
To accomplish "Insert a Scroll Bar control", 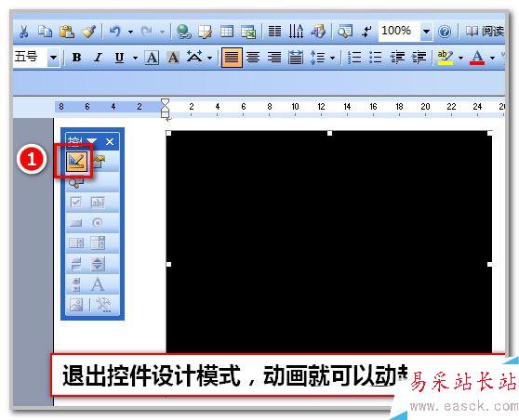I will click(x=76, y=284).
